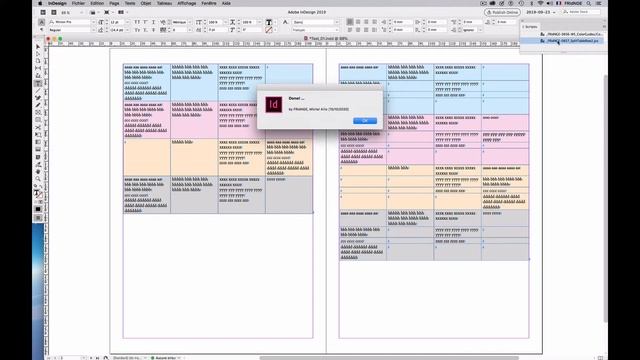This screenshot has width=640, height=360.
Task: Open the Texte menu
Action: pyautogui.click(x=130, y=3)
